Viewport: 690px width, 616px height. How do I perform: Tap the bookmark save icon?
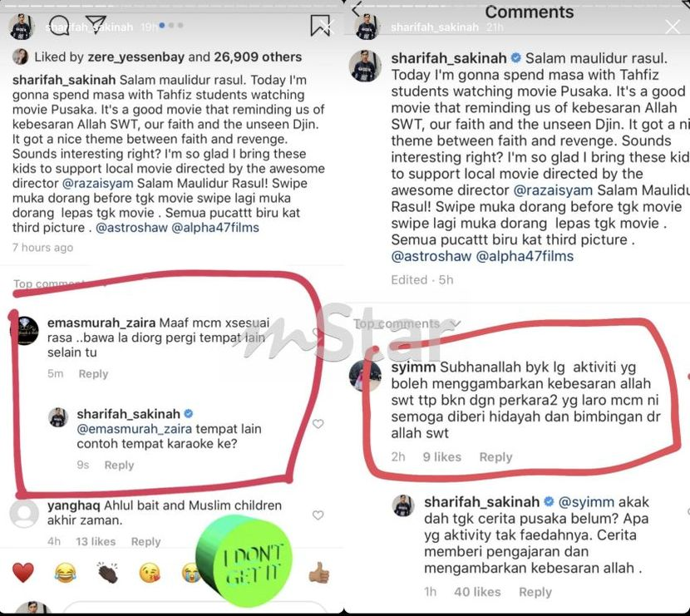(319, 26)
